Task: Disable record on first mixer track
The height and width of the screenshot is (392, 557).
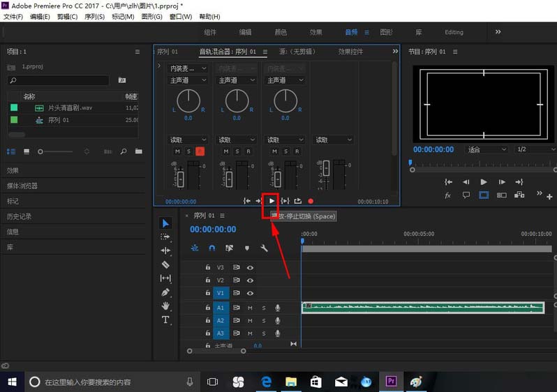Action: pos(200,151)
